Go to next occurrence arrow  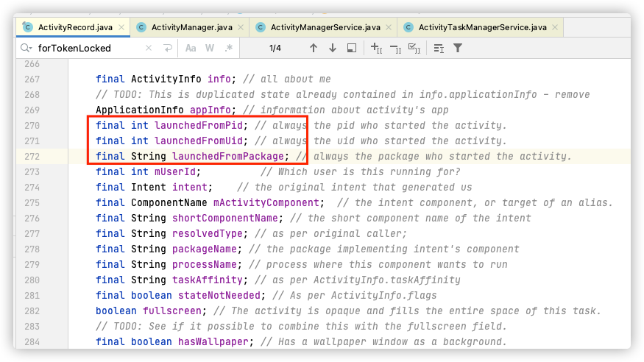click(333, 48)
